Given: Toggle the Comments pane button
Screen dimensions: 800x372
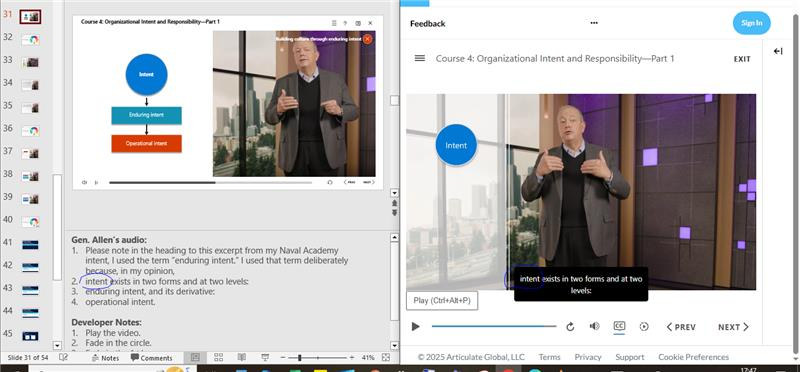Looking at the screenshot, I should (x=152, y=358).
